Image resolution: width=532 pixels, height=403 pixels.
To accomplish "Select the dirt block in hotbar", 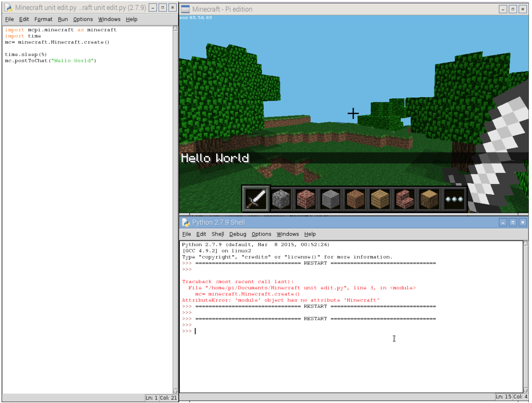I will point(355,199).
